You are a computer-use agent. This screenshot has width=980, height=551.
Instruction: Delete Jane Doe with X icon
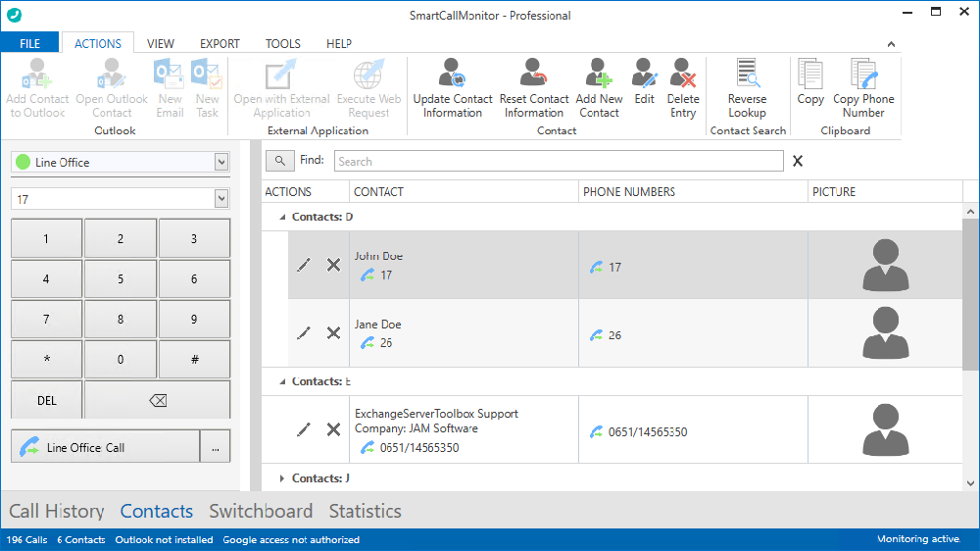pyautogui.click(x=334, y=332)
